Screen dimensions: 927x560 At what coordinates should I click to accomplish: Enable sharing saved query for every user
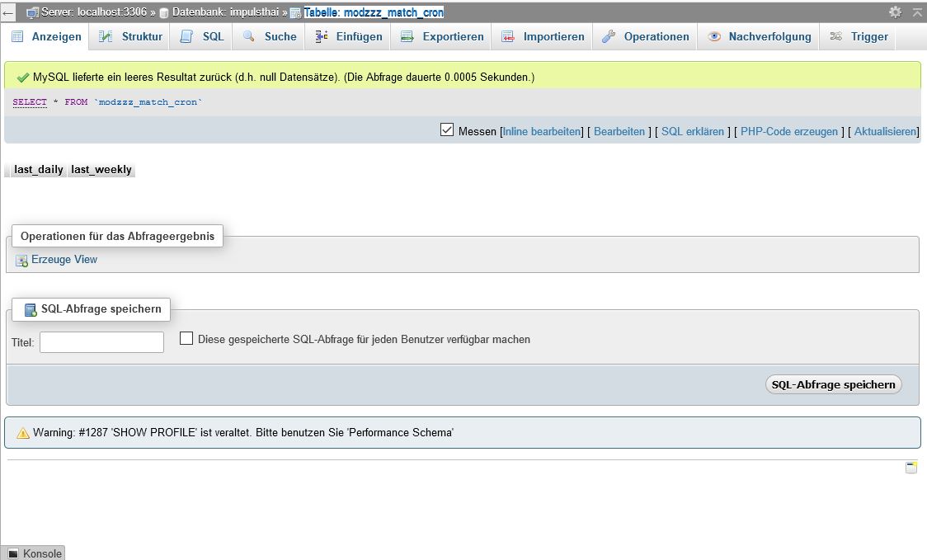click(x=186, y=339)
